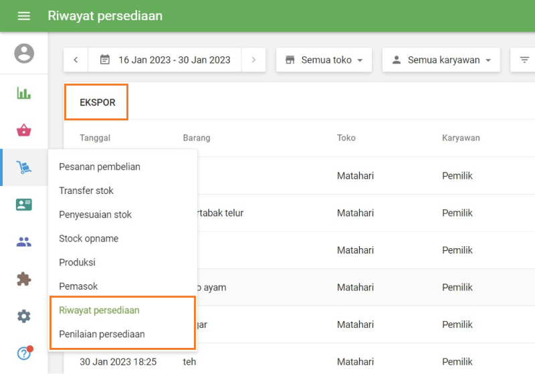Go to previous date range arrow
Screen dimensions: 535x392
point(76,60)
